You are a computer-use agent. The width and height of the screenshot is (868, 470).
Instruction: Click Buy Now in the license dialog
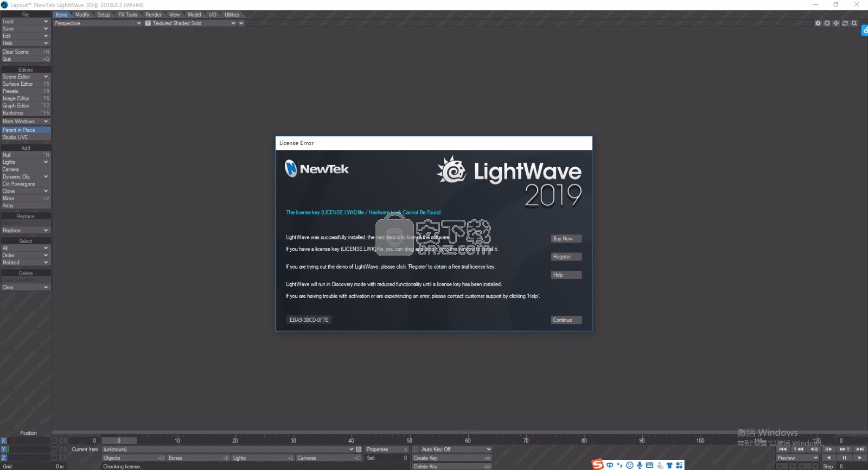pos(566,239)
